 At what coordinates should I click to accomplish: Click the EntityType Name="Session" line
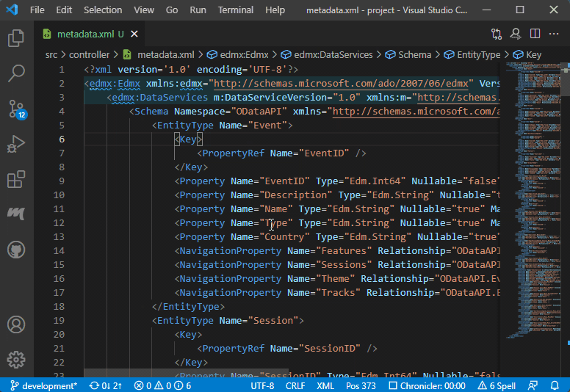click(x=228, y=321)
